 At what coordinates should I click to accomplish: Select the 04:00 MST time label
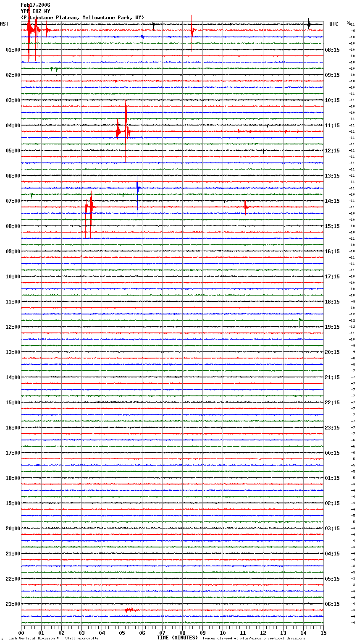[13, 126]
